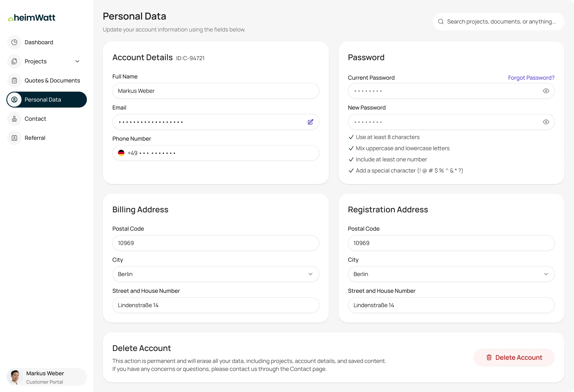Click the Delete Account section heading
574x392 pixels.
click(x=142, y=348)
